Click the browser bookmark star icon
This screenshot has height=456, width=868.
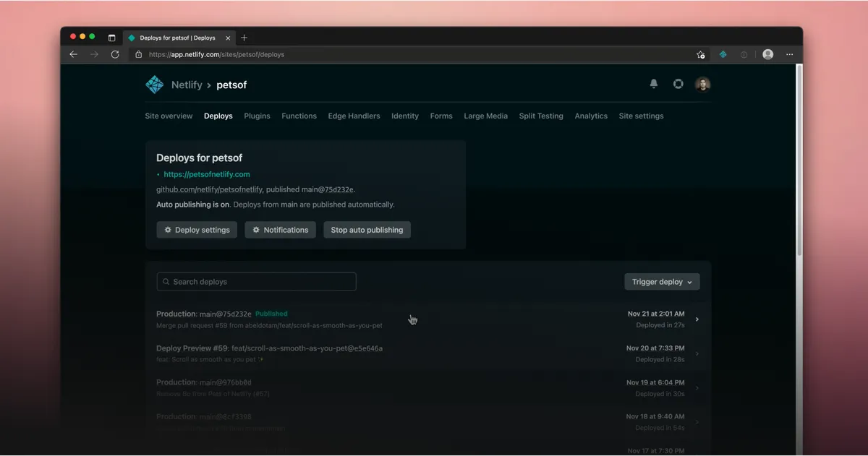pos(700,54)
